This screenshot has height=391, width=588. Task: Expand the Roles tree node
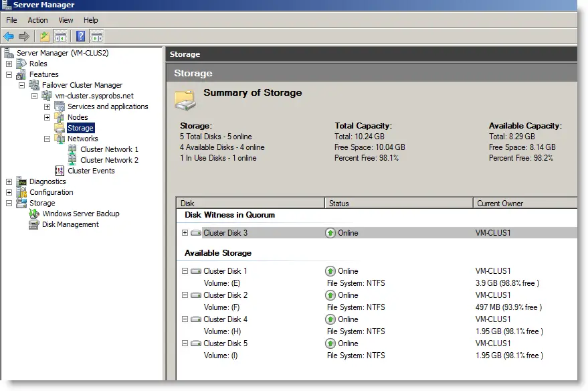click(x=9, y=64)
